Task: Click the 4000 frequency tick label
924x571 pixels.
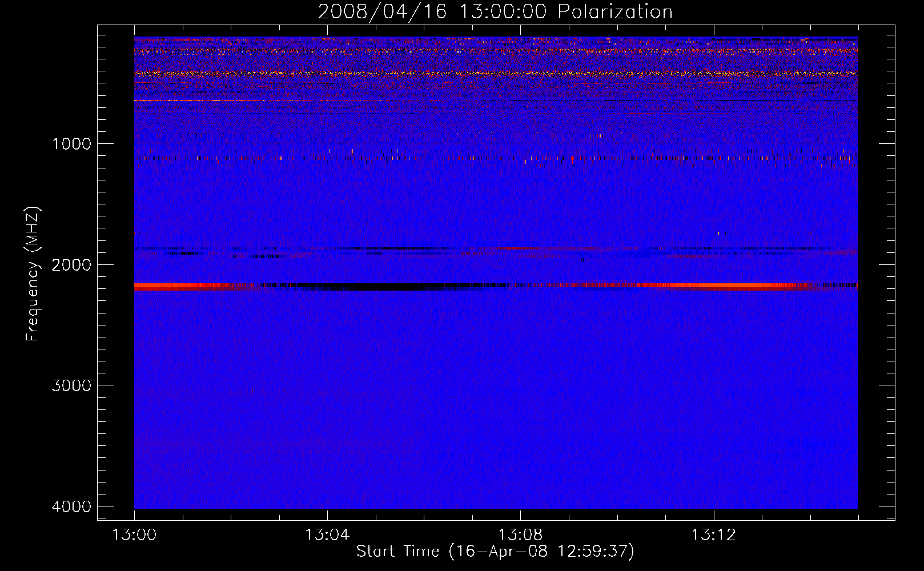Action: tap(71, 506)
